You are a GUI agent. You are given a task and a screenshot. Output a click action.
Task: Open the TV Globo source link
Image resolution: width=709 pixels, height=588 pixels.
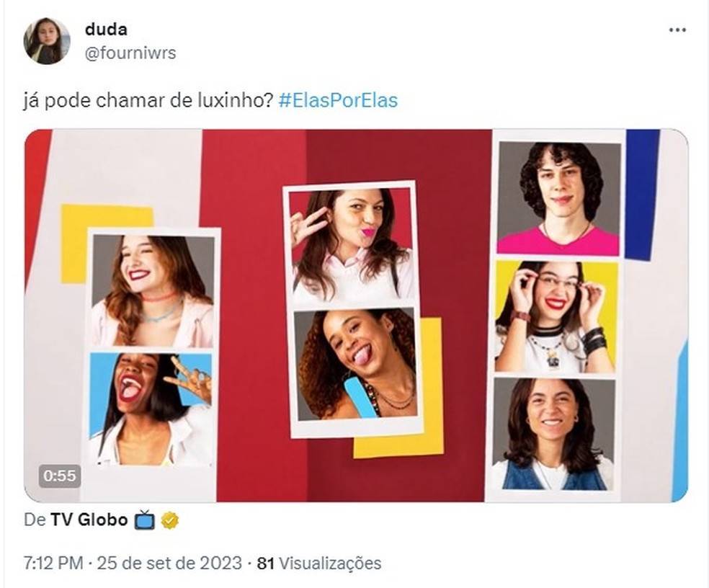pyautogui.click(x=89, y=520)
